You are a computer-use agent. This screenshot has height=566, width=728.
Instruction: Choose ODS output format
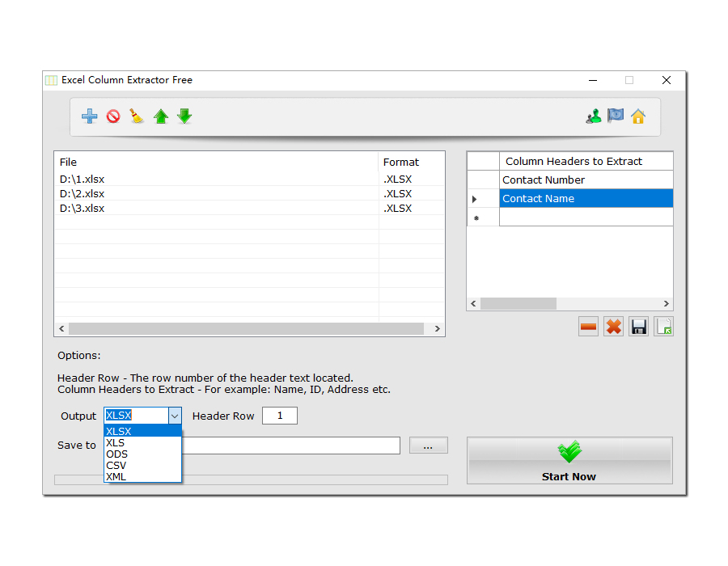[x=142, y=454]
